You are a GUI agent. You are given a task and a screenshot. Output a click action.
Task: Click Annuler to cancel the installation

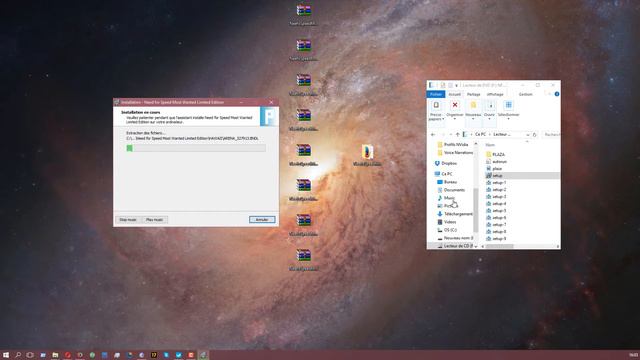[262, 220]
